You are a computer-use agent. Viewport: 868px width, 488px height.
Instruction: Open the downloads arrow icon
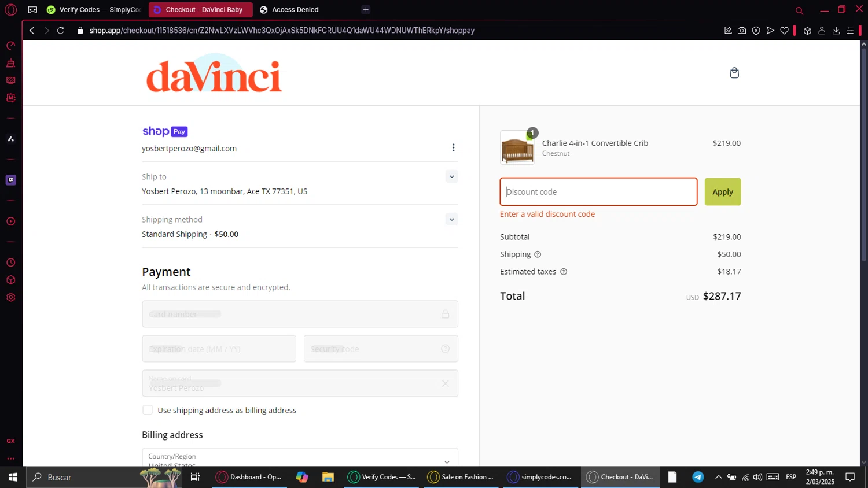pyautogui.click(x=836, y=31)
